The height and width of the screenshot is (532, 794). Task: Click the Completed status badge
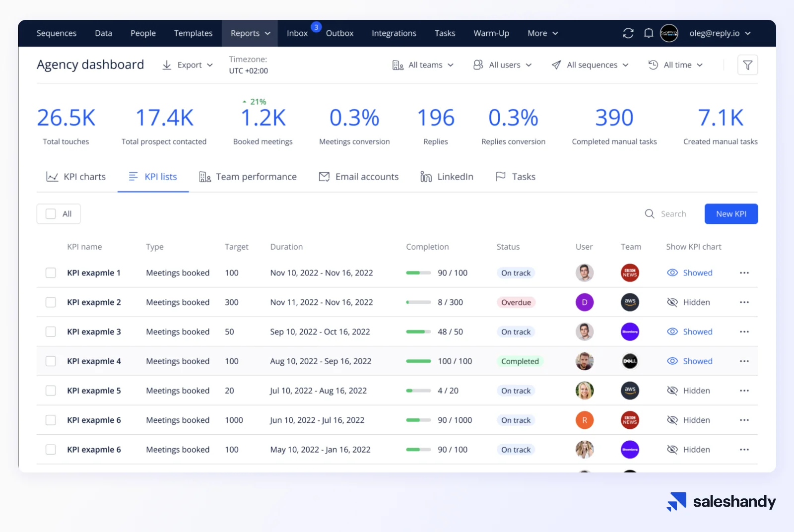(x=520, y=361)
